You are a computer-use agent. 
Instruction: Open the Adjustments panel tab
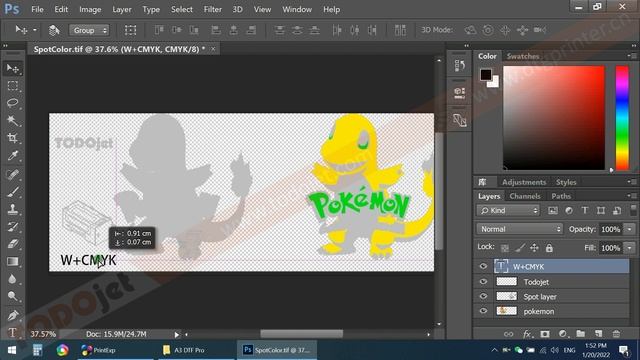[524, 182]
